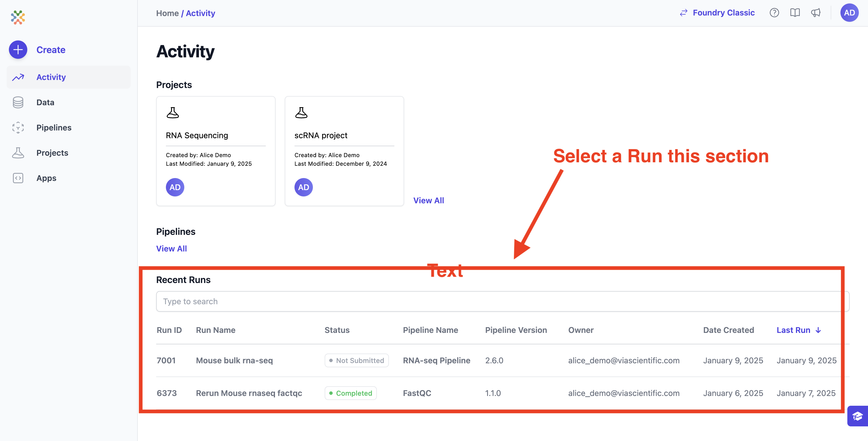
Task: Click the blue plus Create icon
Action: 18,50
